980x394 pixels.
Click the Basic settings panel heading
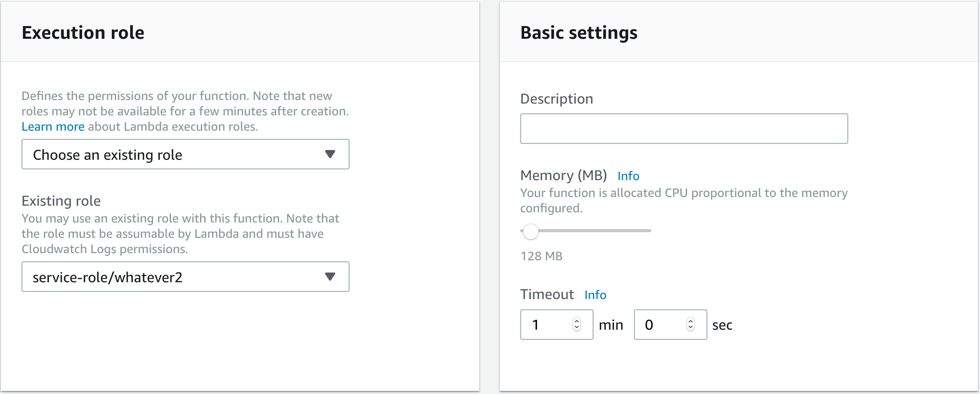579,33
